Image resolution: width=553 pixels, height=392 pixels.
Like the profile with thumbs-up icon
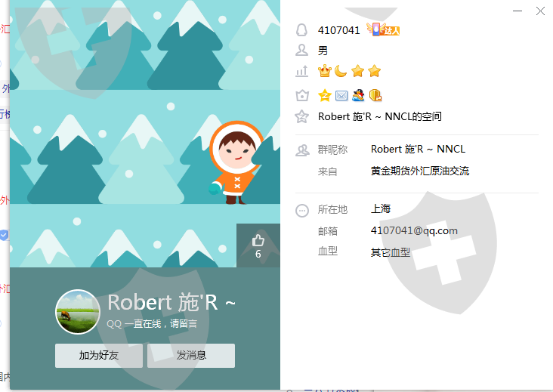coord(258,240)
